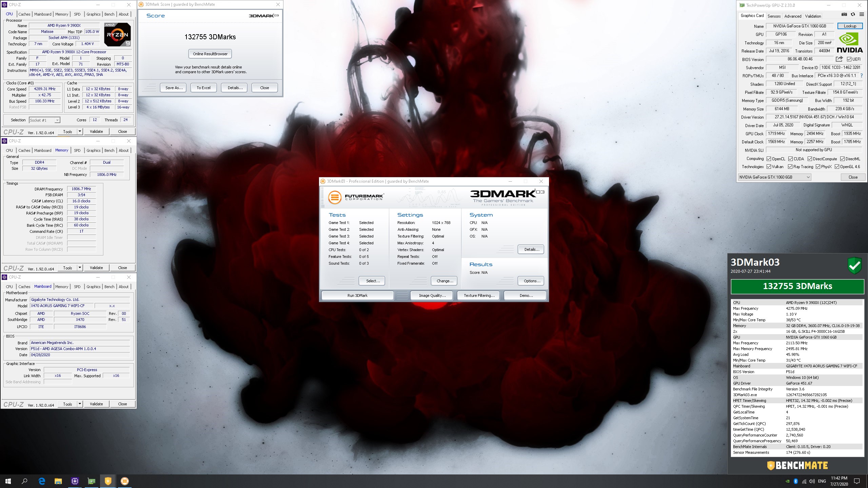Export the GPU BIOS using share arrow icon
This screenshot has height=488, width=868.
point(839,59)
